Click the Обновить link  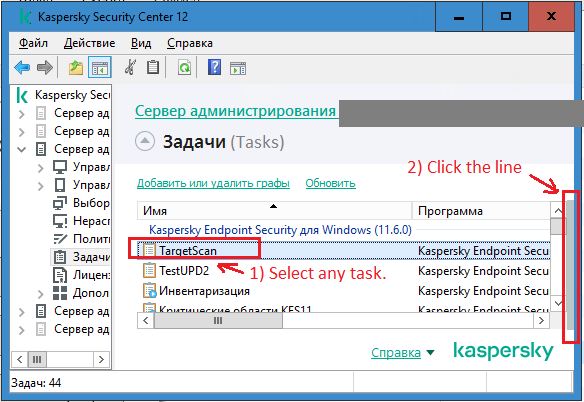(330, 183)
